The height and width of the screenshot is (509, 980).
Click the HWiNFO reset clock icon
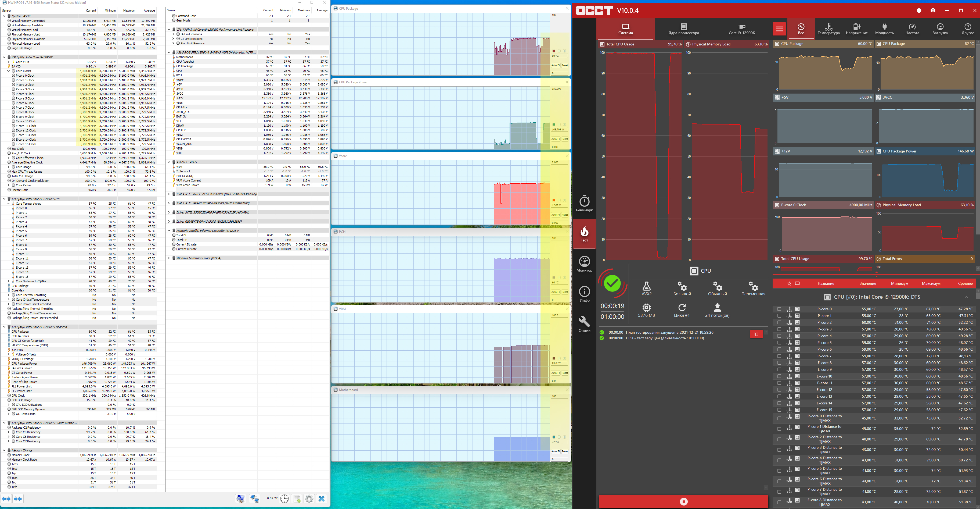pyautogui.click(x=284, y=499)
